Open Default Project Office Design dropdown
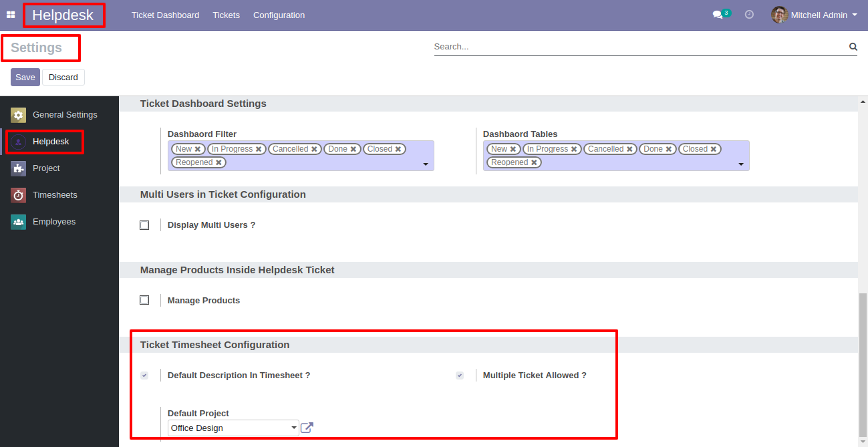This screenshot has width=868, height=447. (x=233, y=428)
